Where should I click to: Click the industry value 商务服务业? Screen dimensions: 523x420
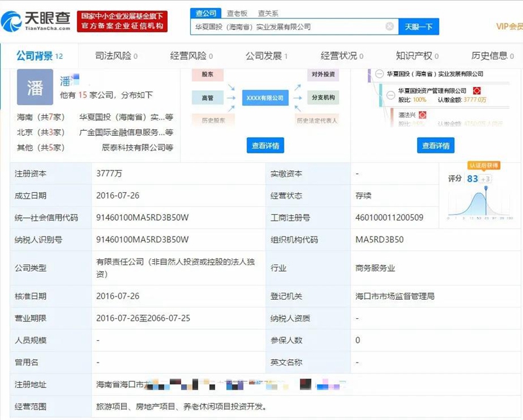tap(375, 268)
